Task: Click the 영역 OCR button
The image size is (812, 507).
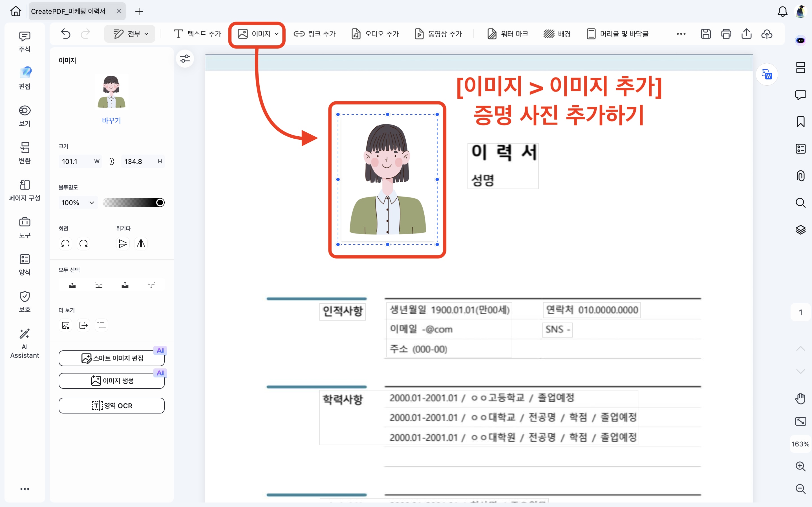Action: tap(111, 406)
